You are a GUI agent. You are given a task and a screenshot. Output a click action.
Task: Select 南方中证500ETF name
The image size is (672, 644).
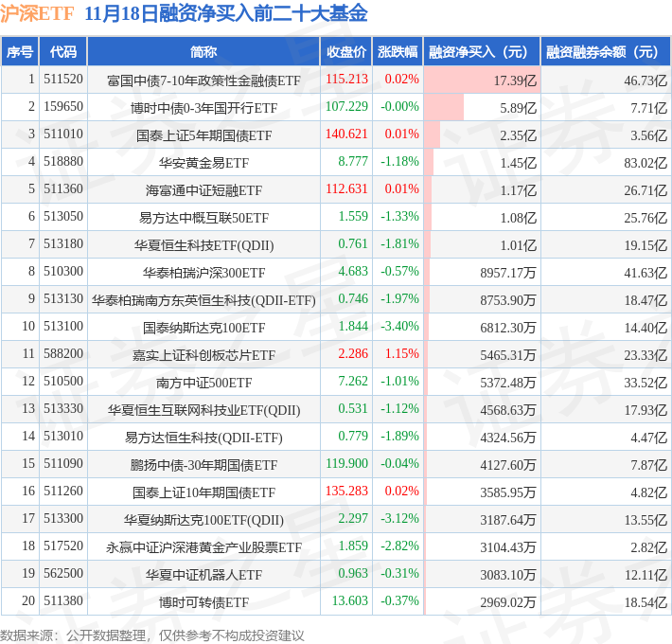tap(203, 383)
